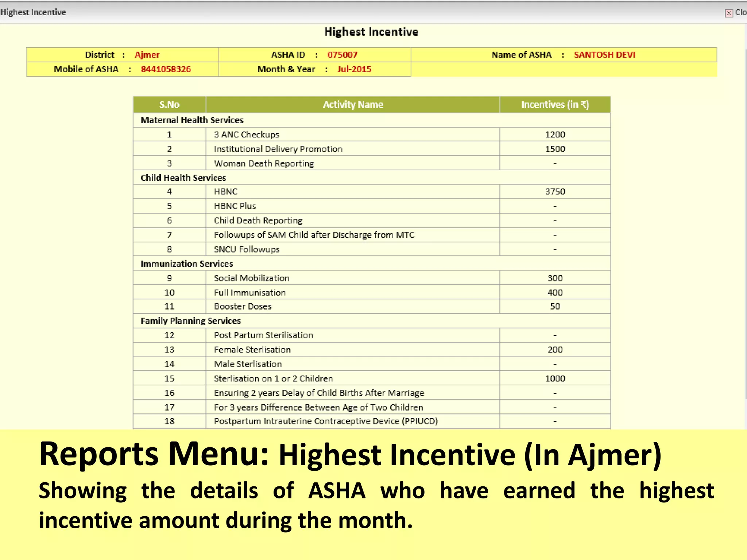
Task: Select the Immunization Services section row
Action: coord(186,264)
